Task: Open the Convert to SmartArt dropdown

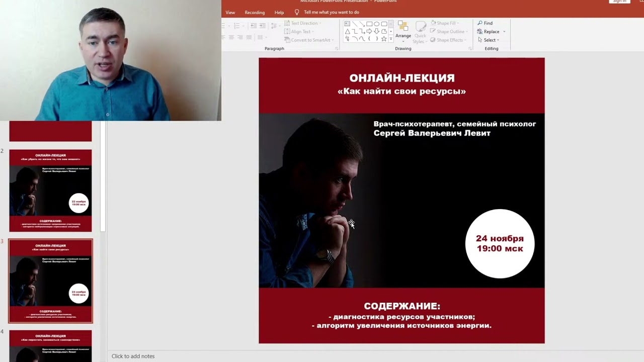Action: 309,40
